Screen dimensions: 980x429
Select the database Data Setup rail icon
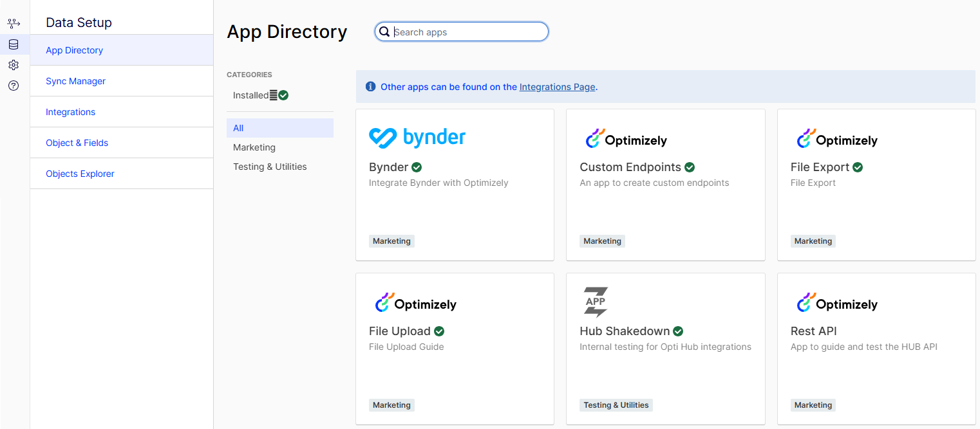pos(14,44)
